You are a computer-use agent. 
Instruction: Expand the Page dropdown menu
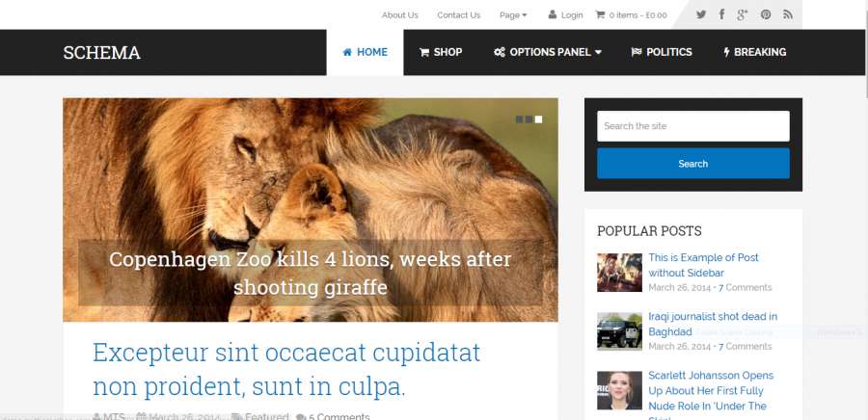(x=513, y=15)
